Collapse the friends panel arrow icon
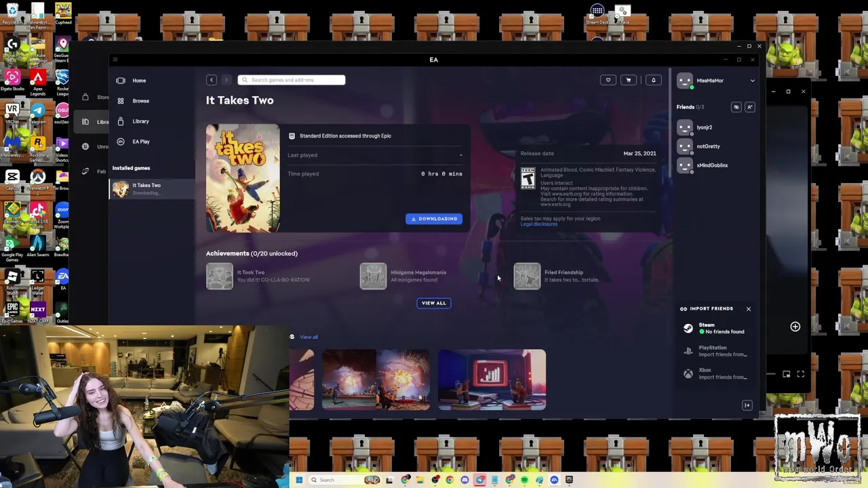The width and height of the screenshot is (868, 488). [747, 405]
